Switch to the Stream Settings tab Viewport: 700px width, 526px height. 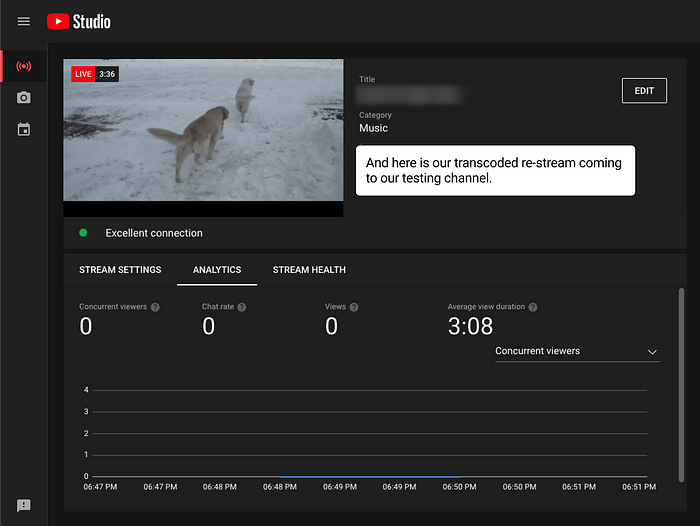click(120, 270)
